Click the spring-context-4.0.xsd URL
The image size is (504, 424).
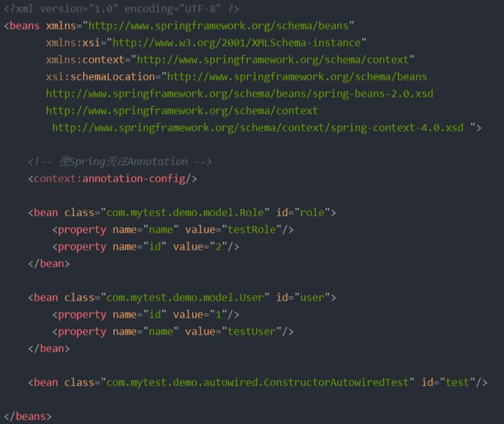pyautogui.click(x=258, y=128)
